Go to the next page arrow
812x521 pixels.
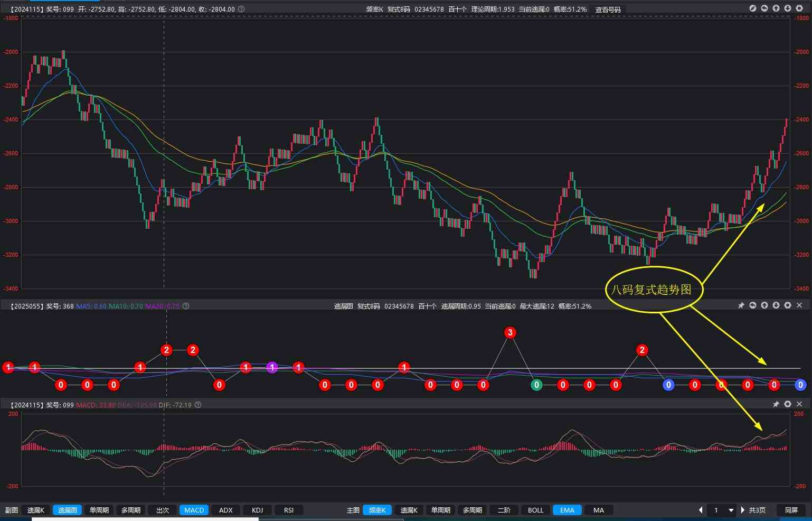click(743, 510)
